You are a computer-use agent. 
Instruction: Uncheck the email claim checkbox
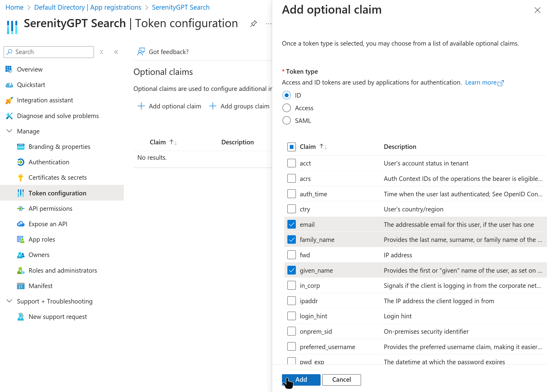point(291,224)
